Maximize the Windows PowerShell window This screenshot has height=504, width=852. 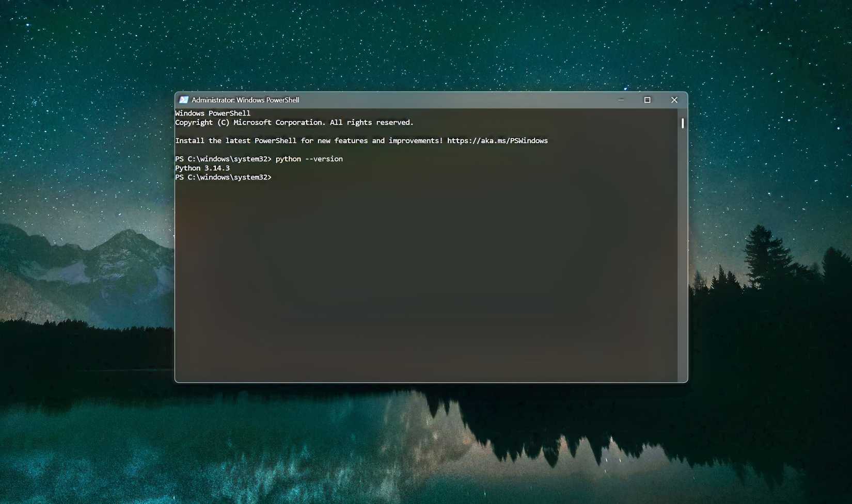point(647,100)
